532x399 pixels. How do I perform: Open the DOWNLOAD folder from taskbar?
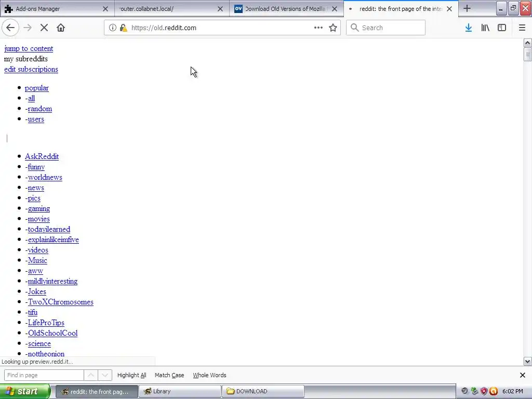[263, 391]
